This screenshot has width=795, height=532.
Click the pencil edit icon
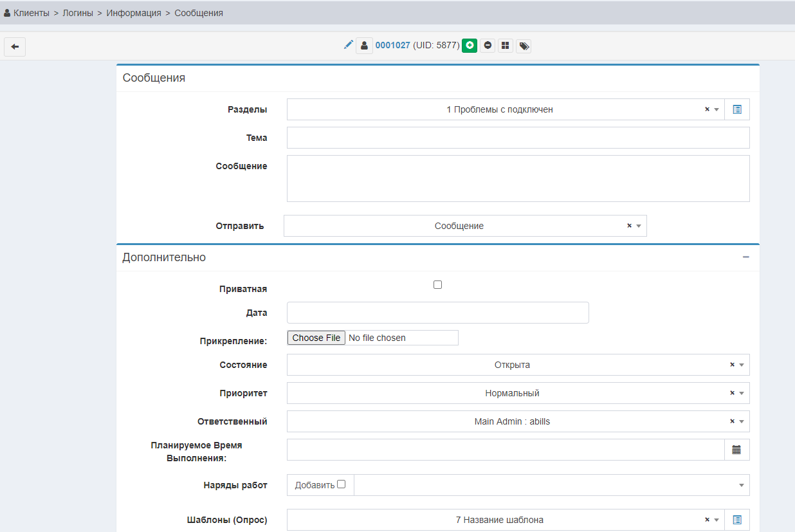(349, 45)
